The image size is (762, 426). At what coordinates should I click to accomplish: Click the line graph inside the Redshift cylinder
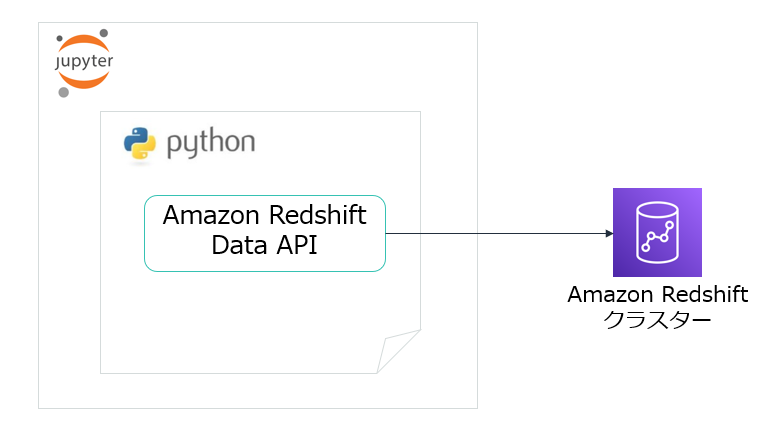pyautogui.click(x=657, y=238)
